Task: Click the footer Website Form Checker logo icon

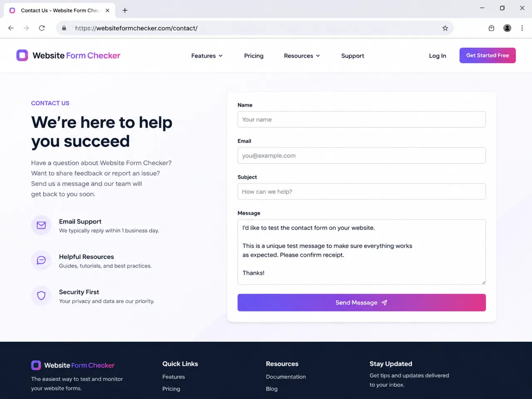Action: [x=36, y=365]
